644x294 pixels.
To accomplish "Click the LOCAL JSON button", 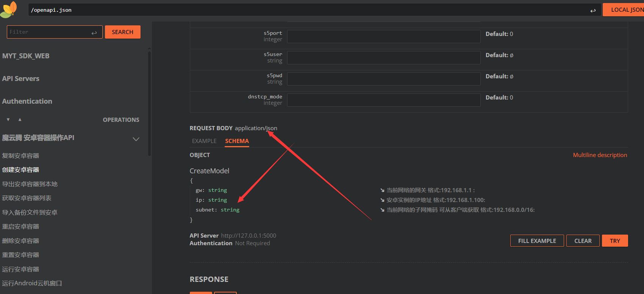I will click(x=625, y=10).
